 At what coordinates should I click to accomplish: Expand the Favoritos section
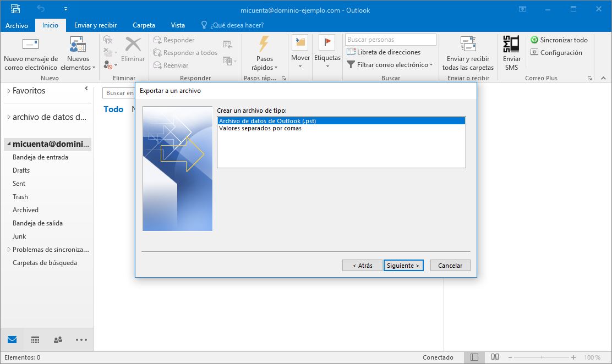pyautogui.click(x=9, y=91)
